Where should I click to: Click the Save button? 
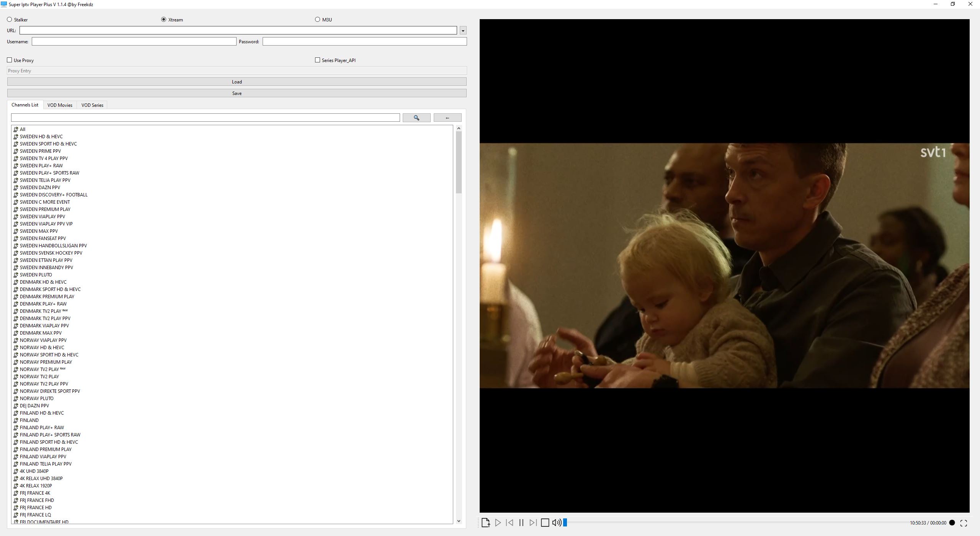[x=237, y=93]
